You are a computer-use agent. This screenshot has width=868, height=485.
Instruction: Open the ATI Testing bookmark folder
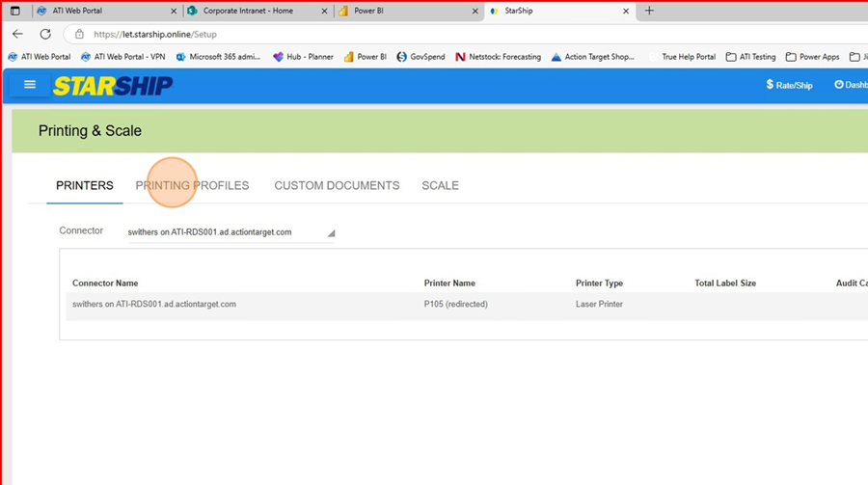click(x=750, y=57)
